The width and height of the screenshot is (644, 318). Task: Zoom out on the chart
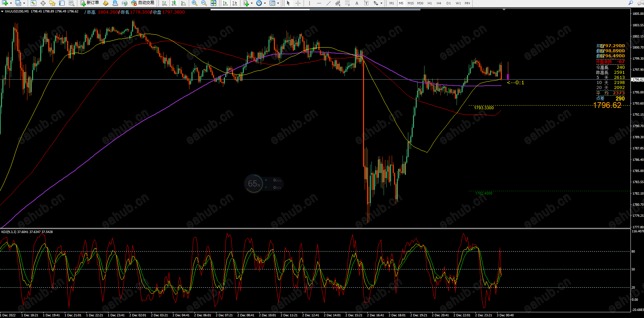click(x=204, y=3)
